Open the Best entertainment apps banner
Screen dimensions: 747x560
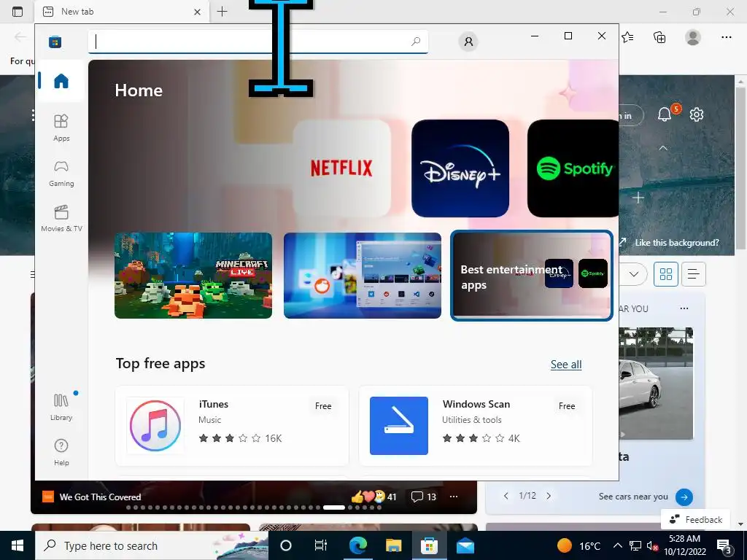(x=532, y=275)
